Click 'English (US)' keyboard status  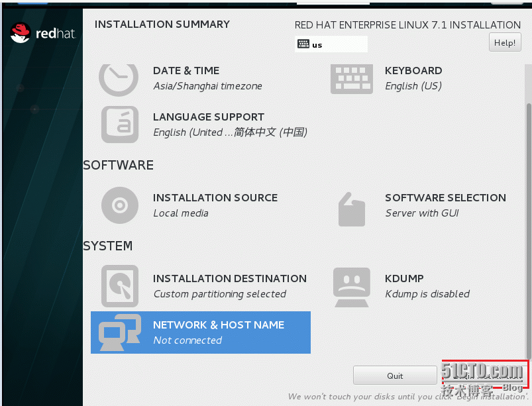click(x=413, y=86)
